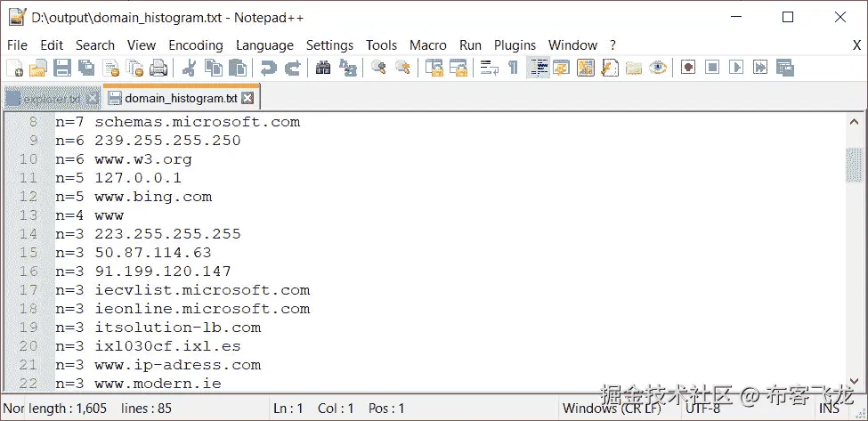Image resolution: width=868 pixels, height=421 pixels.
Task: Toggle the Word Wrap icon
Action: click(x=489, y=68)
